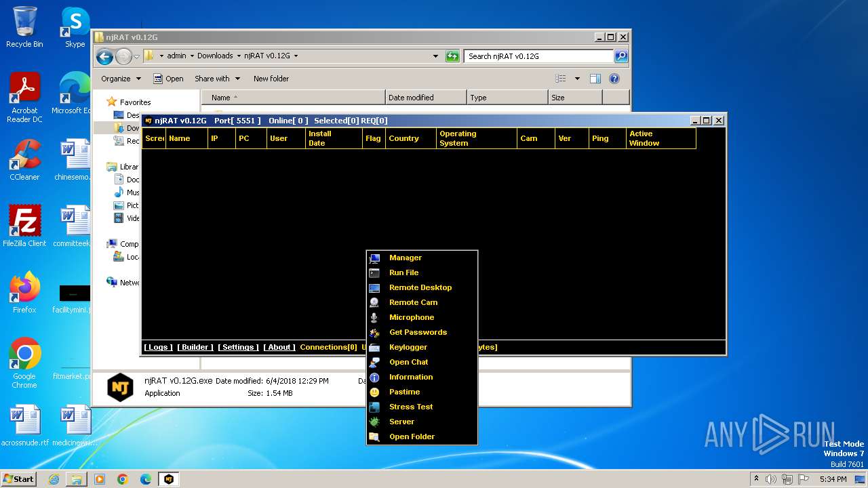The height and width of the screenshot is (488, 868).
Task: Click the Keylogger keyboard icon
Action: pos(374,347)
